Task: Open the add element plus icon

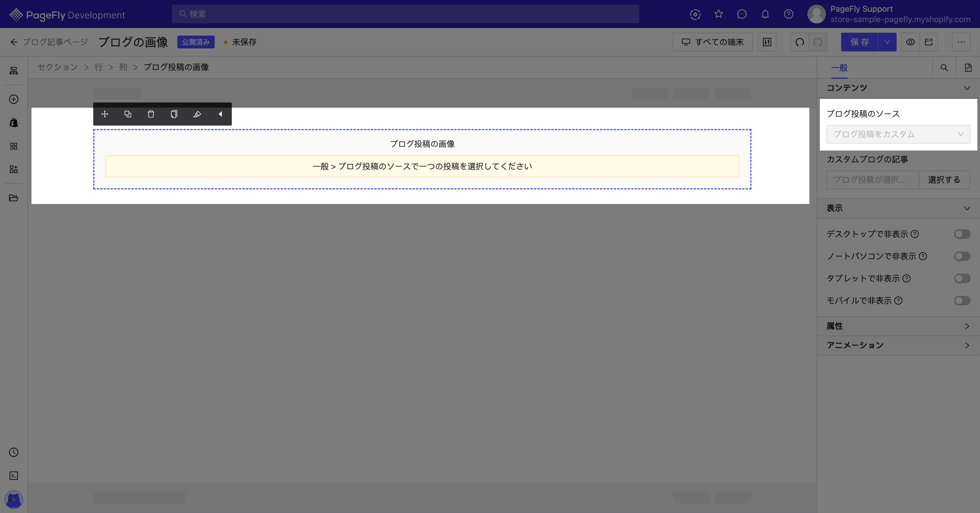Action: (14, 99)
